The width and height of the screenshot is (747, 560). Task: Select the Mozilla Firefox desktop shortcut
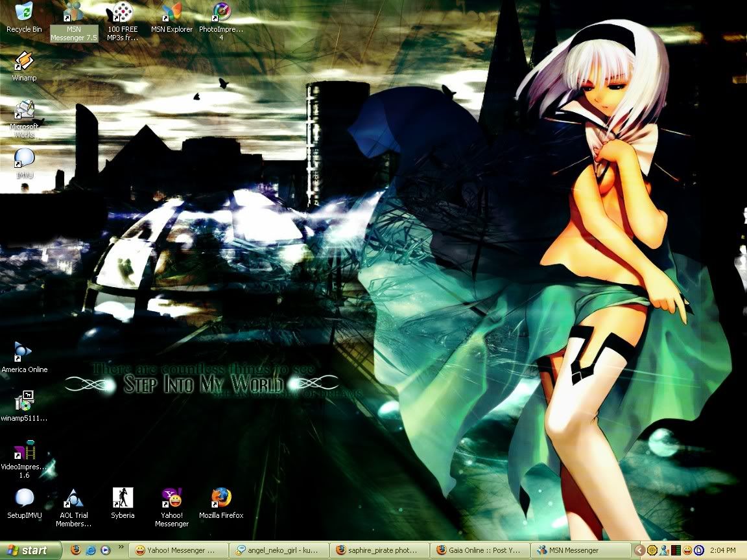coord(221,504)
